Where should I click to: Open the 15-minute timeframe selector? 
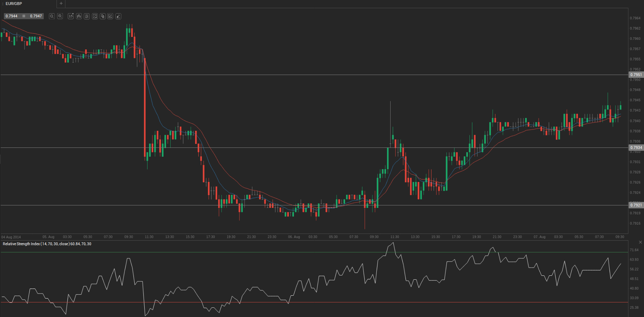pyautogui.click(x=71, y=16)
